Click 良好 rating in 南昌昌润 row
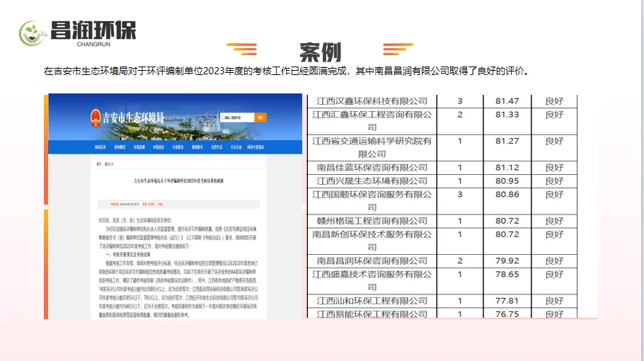Image resolution: width=644 pixels, height=361 pixels. pyautogui.click(x=554, y=260)
